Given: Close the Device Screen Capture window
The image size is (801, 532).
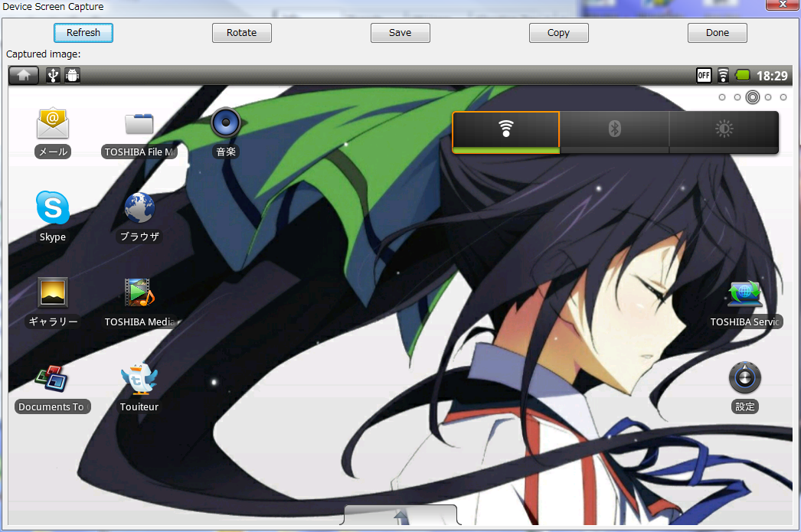Looking at the screenshot, I should tap(783, 5).
